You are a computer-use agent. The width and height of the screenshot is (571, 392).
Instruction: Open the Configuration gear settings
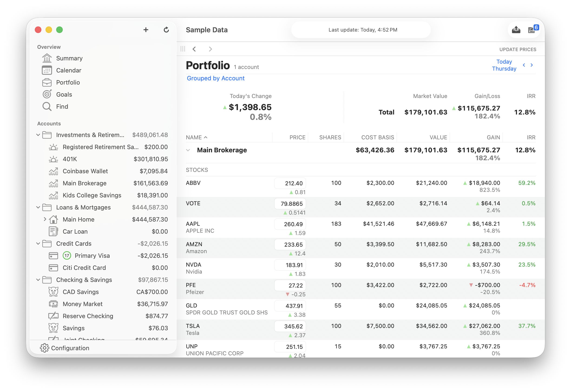(44, 348)
